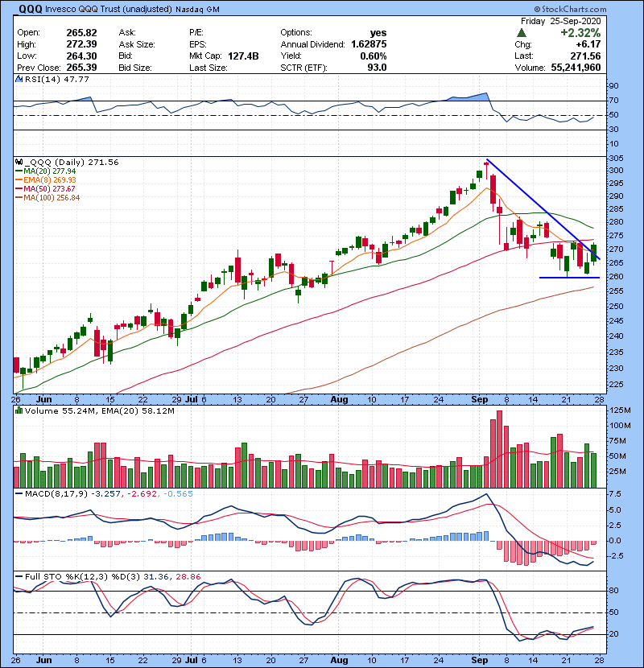
Task: Click the date Friday 25-Sep-2020
Action: pyautogui.click(x=560, y=21)
